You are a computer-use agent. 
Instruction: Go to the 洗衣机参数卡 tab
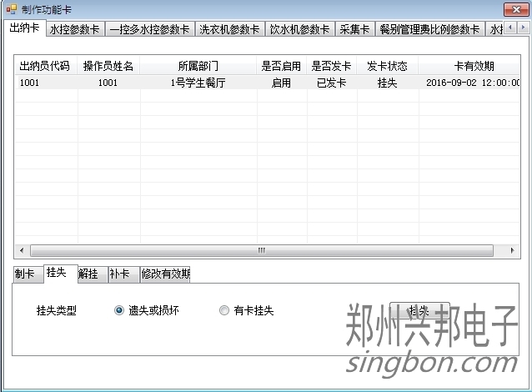229,29
